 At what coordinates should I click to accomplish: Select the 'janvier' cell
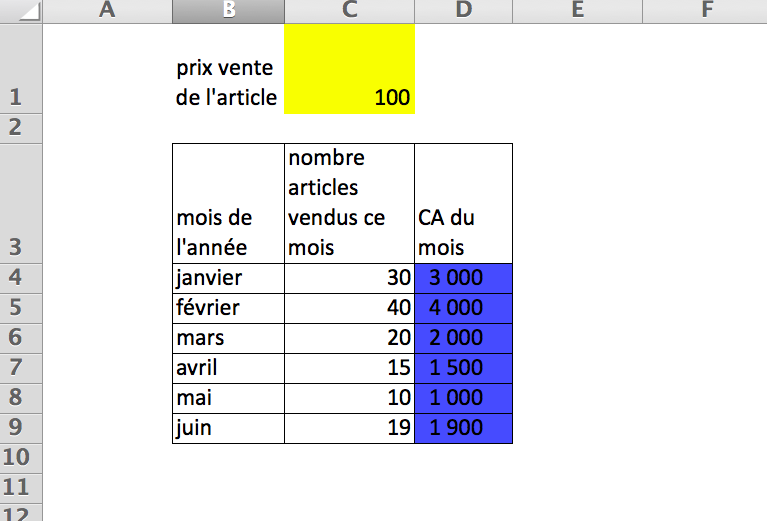pos(228,278)
